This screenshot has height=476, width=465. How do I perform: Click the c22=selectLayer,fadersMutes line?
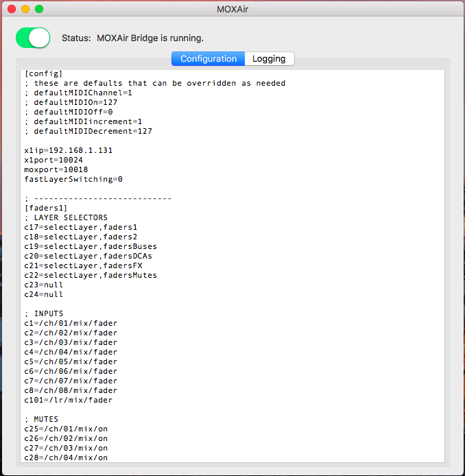pyautogui.click(x=91, y=275)
